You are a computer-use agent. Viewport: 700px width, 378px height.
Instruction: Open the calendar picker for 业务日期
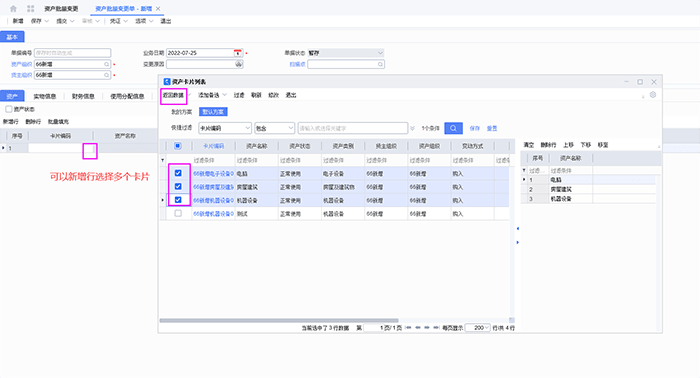coord(238,53)
